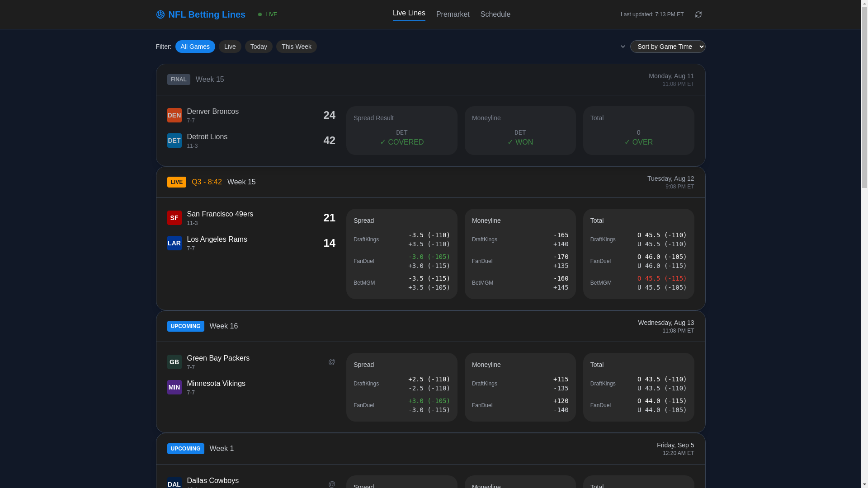Select the Live filter chip
868x488 pixels.
pyautogui.click(x=230, y=47)
